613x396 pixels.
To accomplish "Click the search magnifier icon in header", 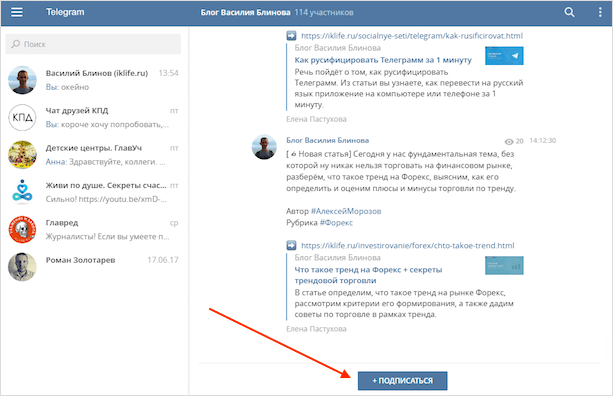I will 569,12.
